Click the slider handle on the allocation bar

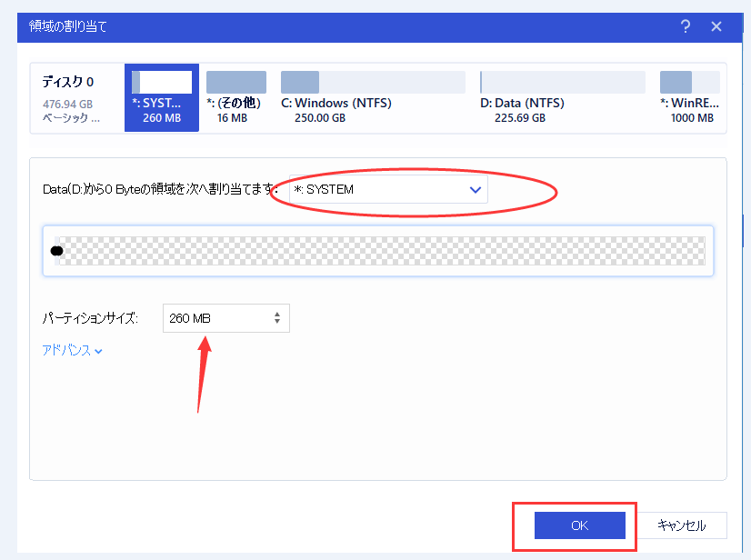[x=56, y=250]
